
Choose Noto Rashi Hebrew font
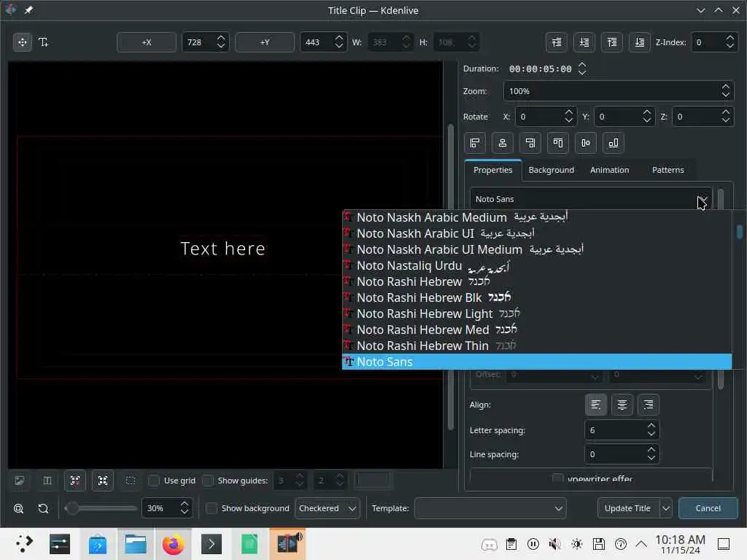pyautogui.click(x=537, y=281)
